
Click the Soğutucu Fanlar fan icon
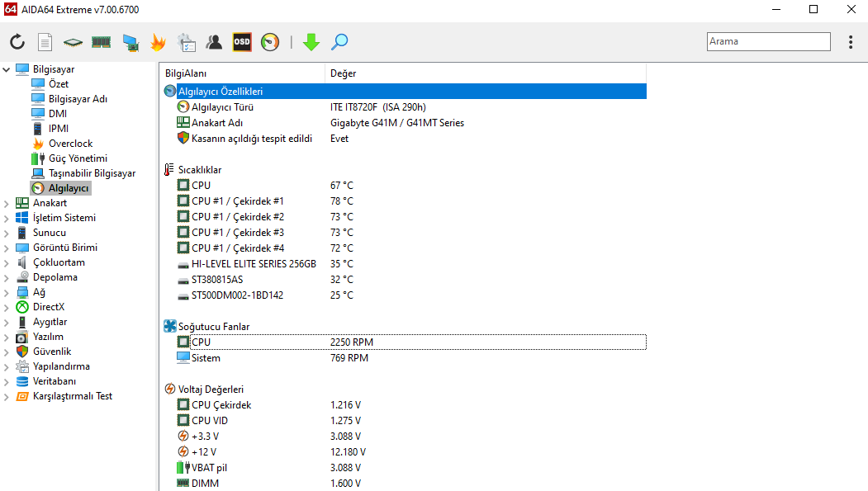pos(170,326)
